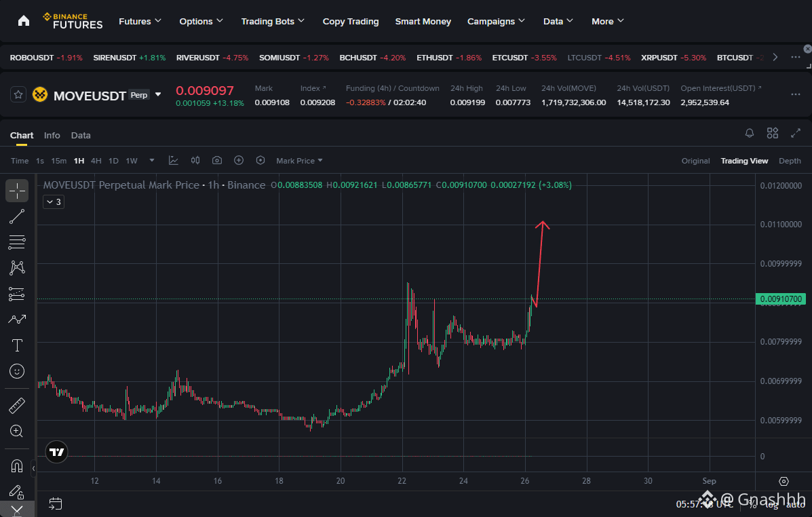Select the ruler measure tool
Image resolution: width=812 pixels, height=517 pixels.
[x=17, y=405]
